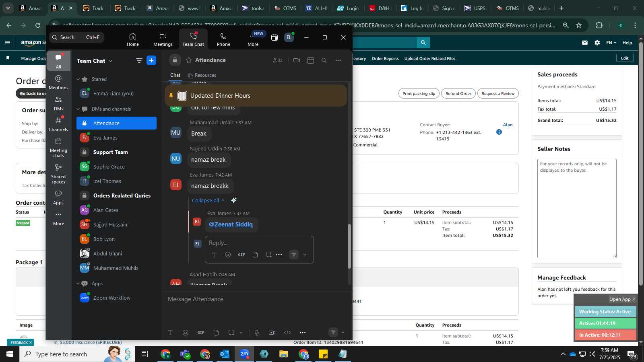The width and height of the screenshot is (644, 362).
Task: Click the filter icon in Team Chat header
Action: click(x=139, y=60)
